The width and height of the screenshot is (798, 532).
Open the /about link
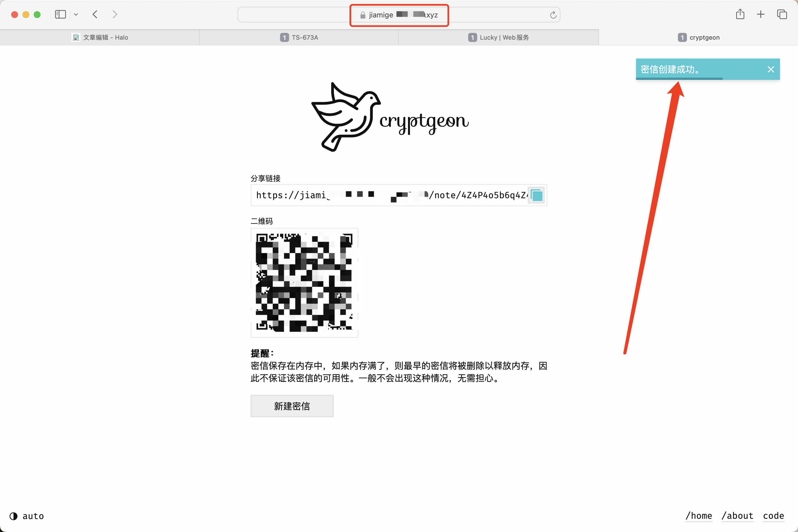tap(737, 516)
